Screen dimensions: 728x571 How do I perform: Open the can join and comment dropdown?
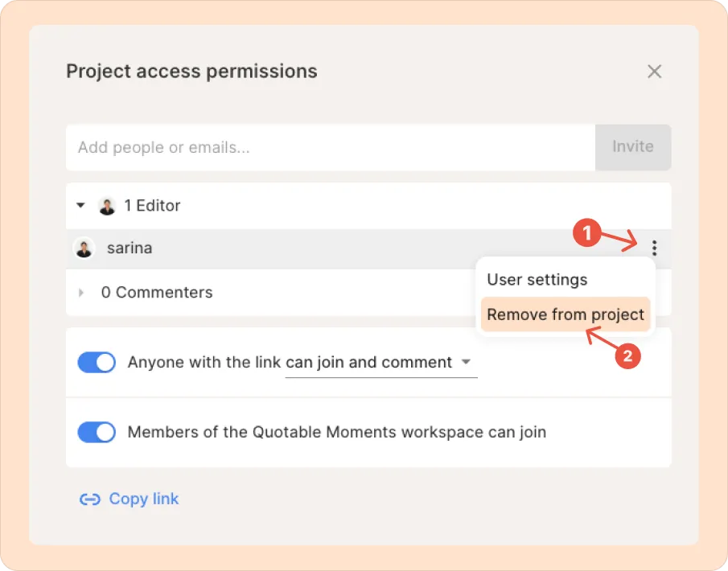tap(370, 363)
